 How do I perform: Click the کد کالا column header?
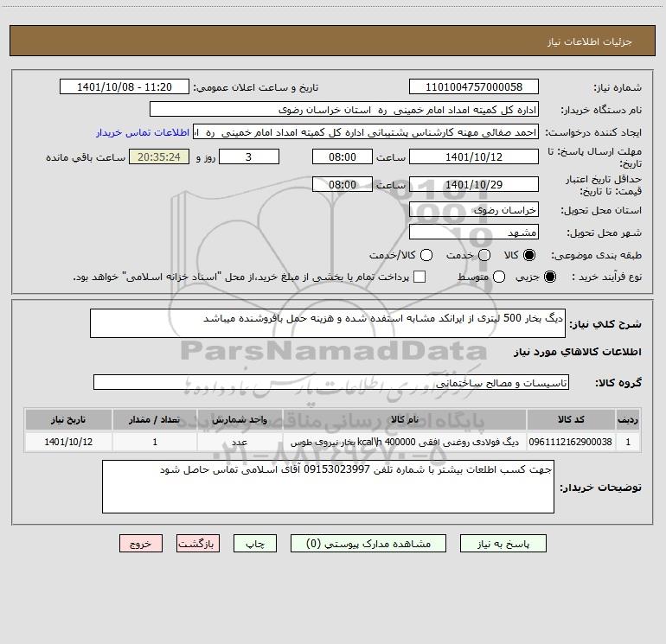pyautogui.click(x=571, y=420)
